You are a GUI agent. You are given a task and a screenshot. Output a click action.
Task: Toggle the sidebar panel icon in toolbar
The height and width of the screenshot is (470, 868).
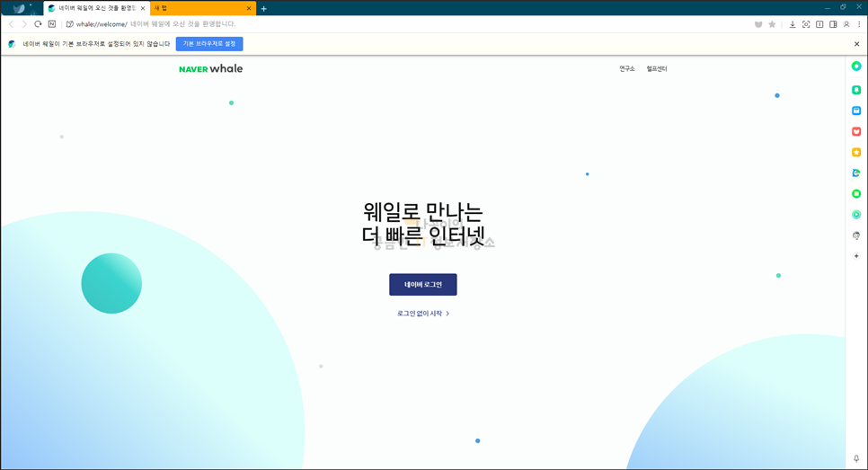click(x=833, y=24)
